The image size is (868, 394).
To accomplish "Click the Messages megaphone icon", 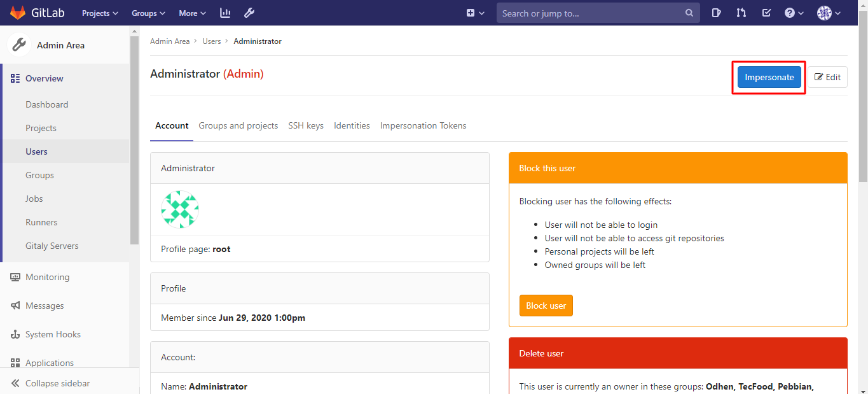I will [15, 306].
